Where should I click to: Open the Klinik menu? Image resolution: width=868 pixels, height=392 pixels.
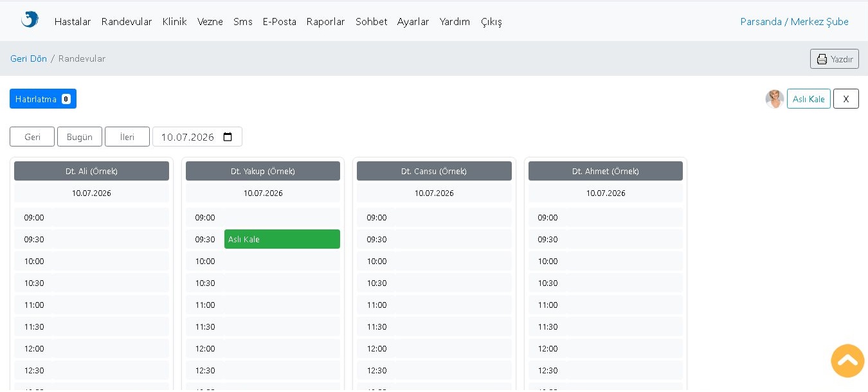pos(175,22)
